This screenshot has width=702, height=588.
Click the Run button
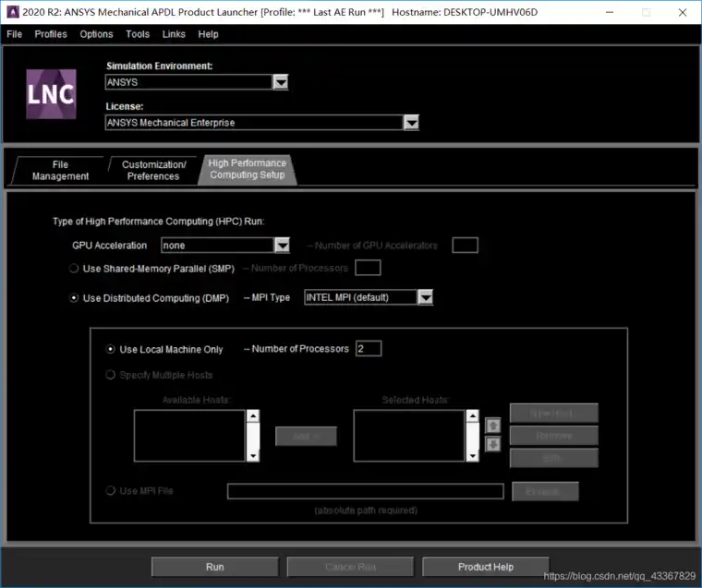(x=215, y=567)
